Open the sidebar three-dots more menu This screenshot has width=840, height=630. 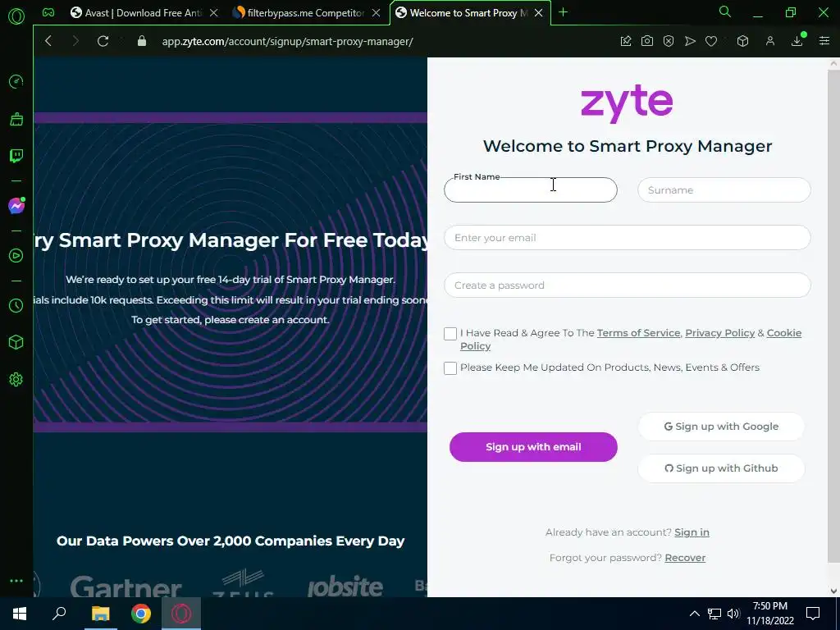(x=16, y=581)
